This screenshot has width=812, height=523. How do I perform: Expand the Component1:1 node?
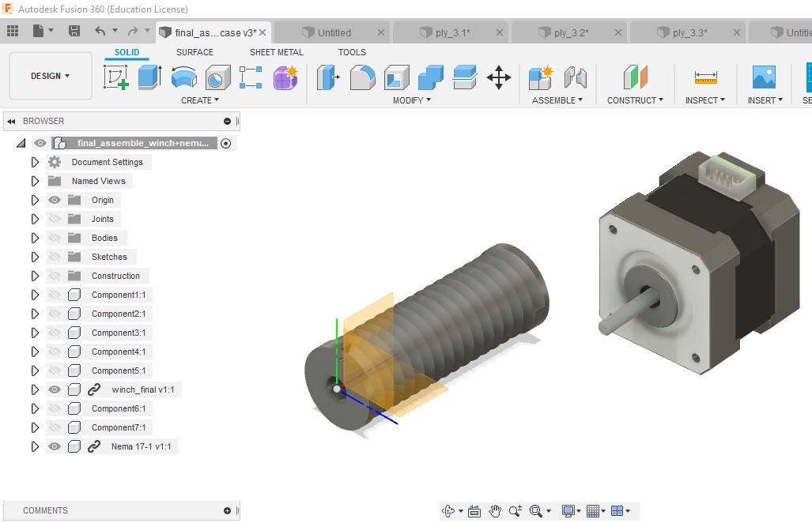point(35,295)
